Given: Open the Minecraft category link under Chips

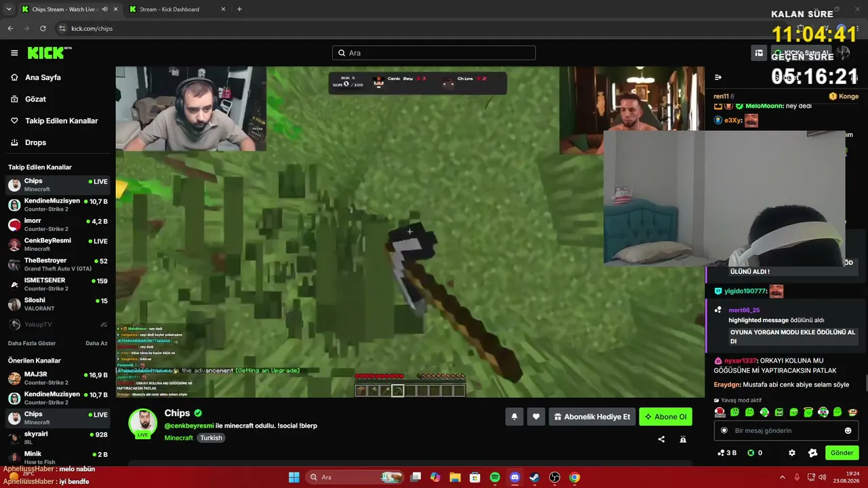Looking at the screenshot, I should pos(178,438).
